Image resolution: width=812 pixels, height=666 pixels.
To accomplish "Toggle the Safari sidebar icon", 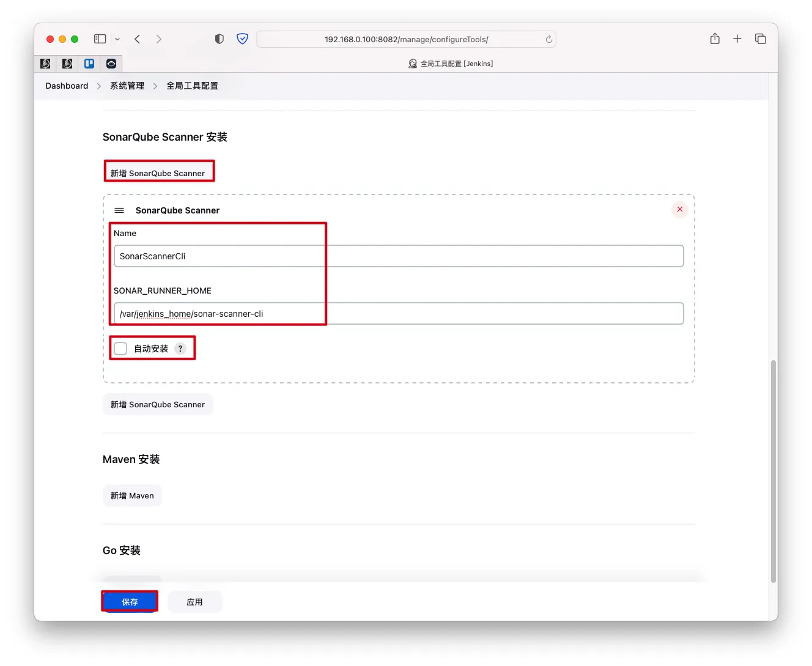I will click(100, 39).
